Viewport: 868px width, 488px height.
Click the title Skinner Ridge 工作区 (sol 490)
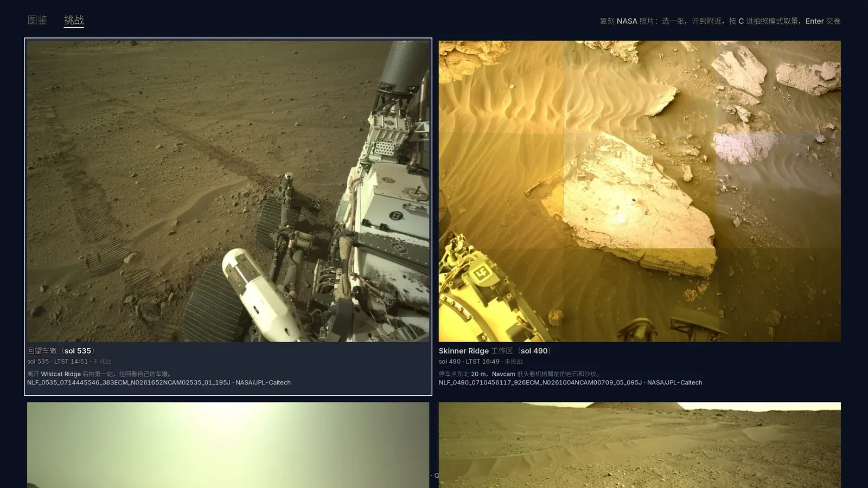pos(495,351)
